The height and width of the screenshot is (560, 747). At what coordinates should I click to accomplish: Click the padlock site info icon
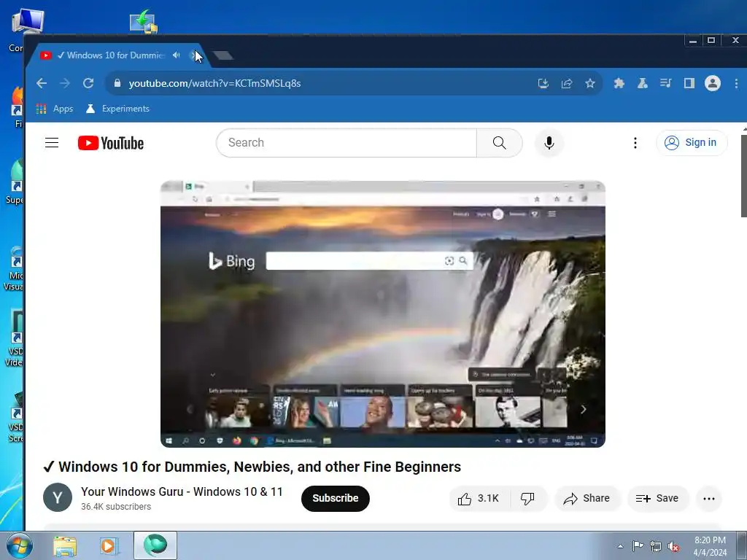tap(117, 83)
